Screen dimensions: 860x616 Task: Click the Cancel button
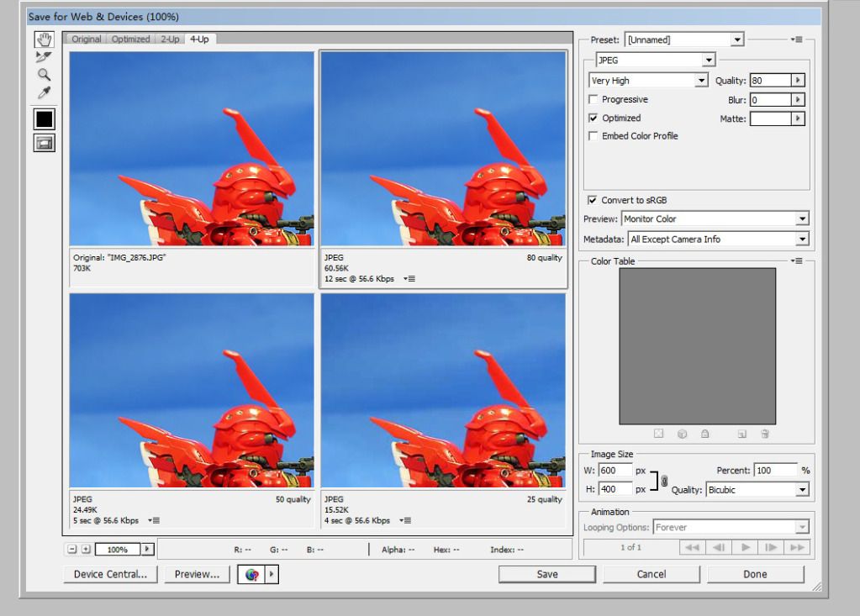[652, 574]
